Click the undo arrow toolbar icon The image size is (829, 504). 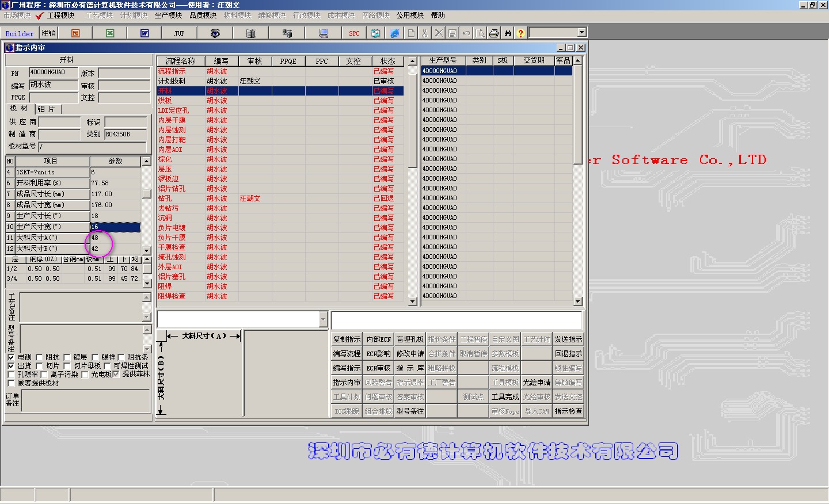click(466, 33)
